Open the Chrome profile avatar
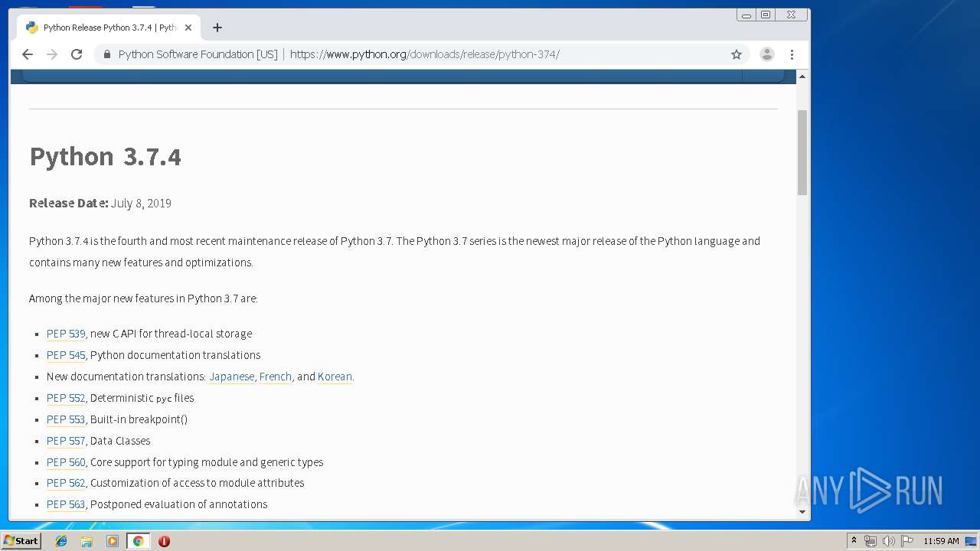The height and width of the screenshot is (551, 980). 767,54
